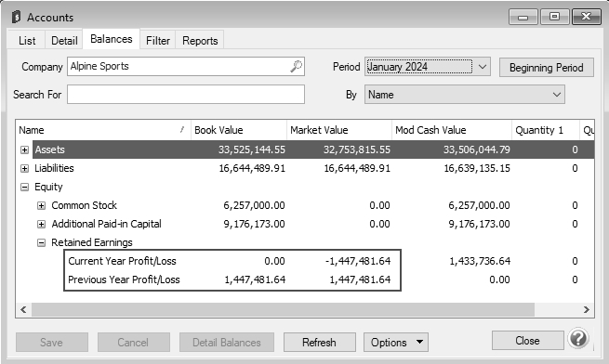609x364 pixels.
Task: Collapse the Retained Earnings node
Action: click(x=41, y=243)
